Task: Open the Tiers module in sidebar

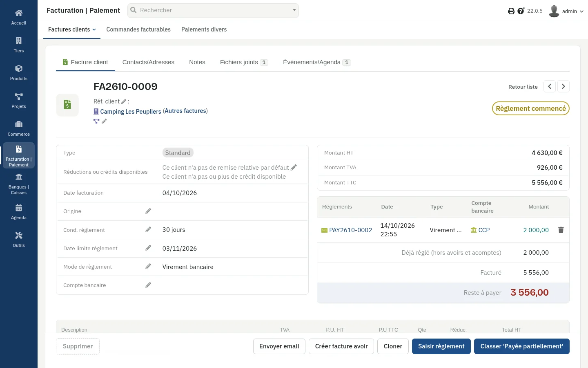Action: click(x=19, y=45)
